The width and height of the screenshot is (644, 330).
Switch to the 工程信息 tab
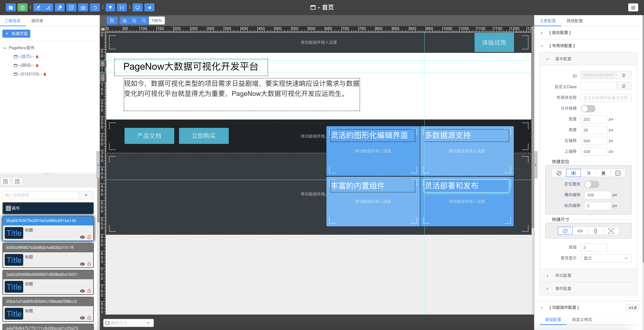(12, 21)
